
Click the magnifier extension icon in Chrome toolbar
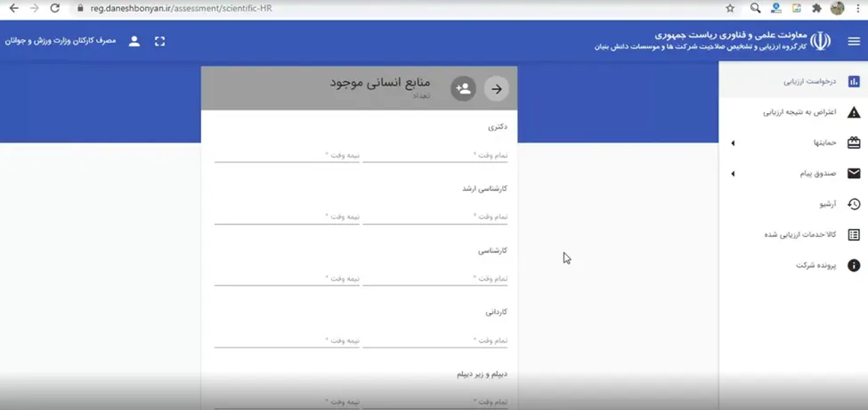point(755,8)
